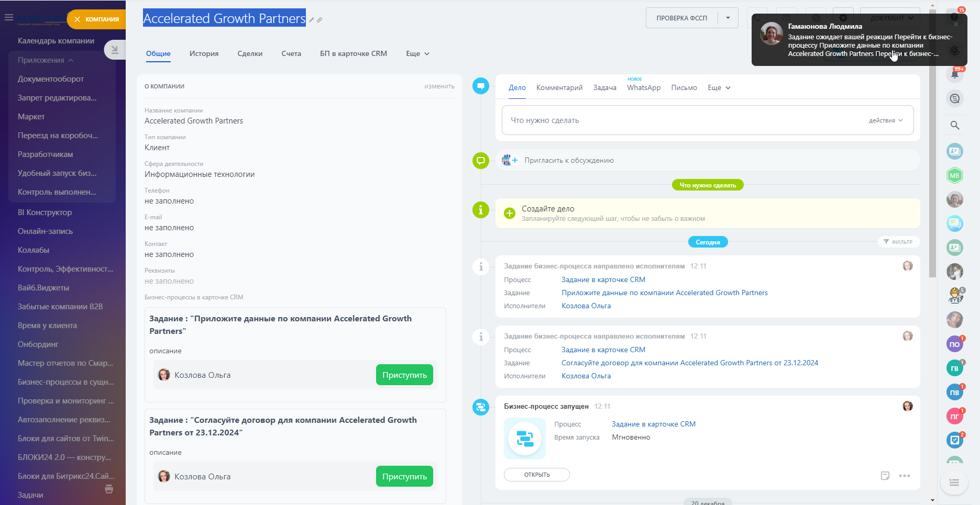Select the Комментарий tab in the timeline

click(559, 87)
